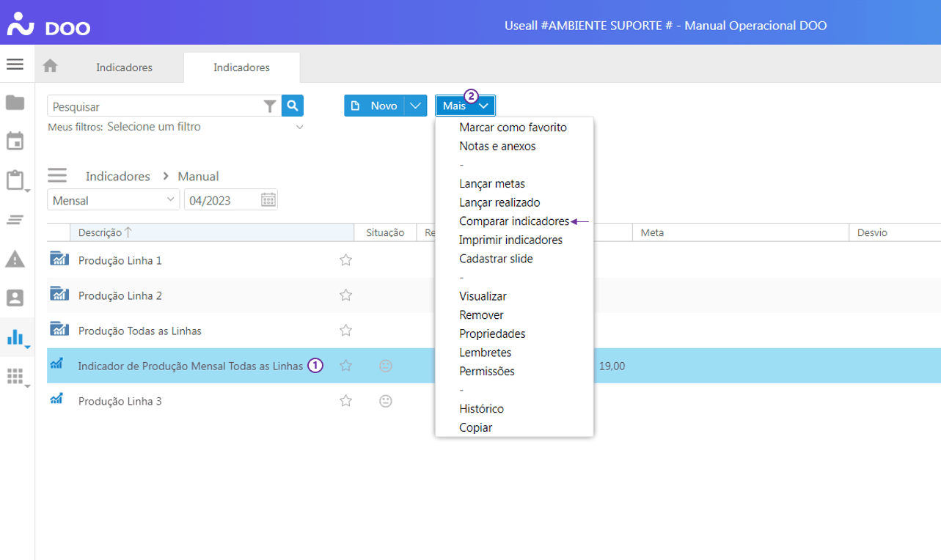The image size is (941, 560).
Task: Click the blue magnifier search button
Action: tap(293, 106)
